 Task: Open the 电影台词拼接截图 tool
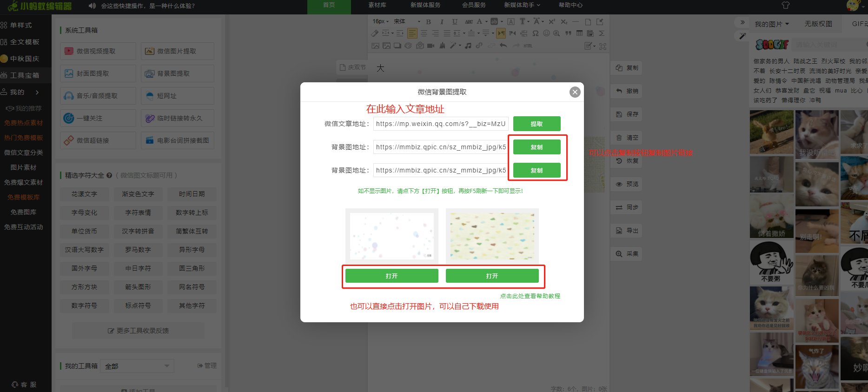[178, 140]
